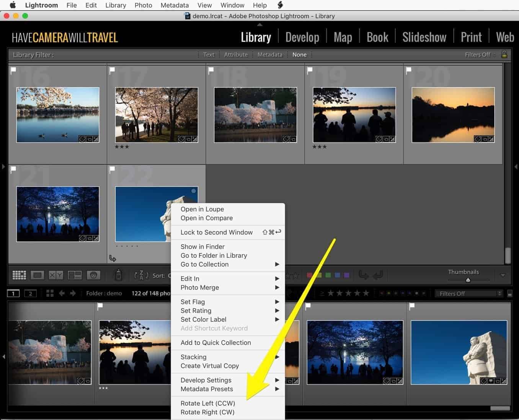This screenshot has width=519, height=420.
Task: Expand the Set Rating submenu
Action: [x=228, y=311]
